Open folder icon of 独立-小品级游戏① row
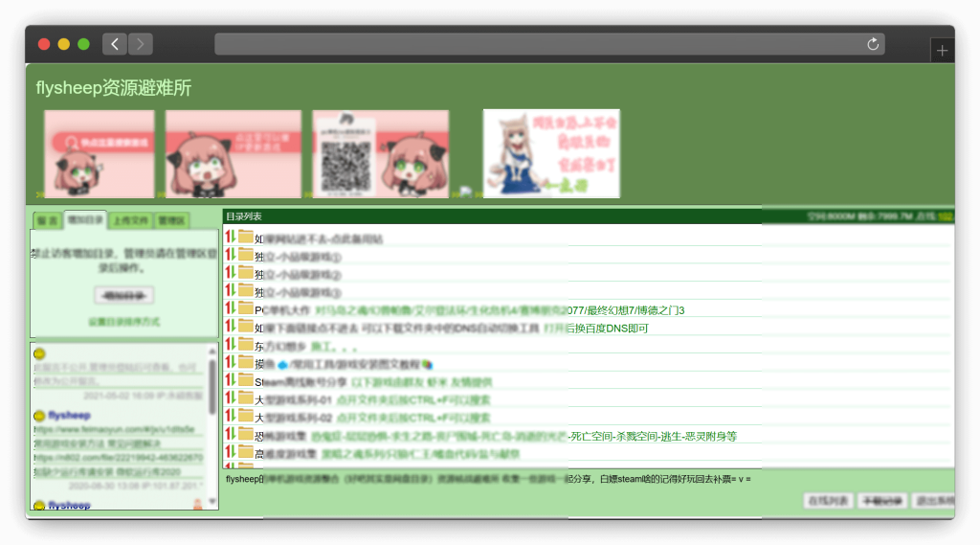This screenshot has width=980, height=545. pyautogui.click(x=246, y=255)
